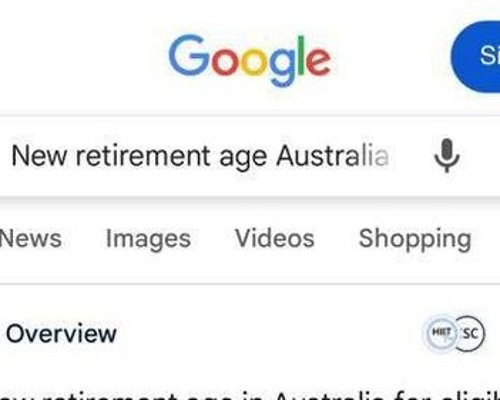Image resolution: width=500 pixels, height=400 pixels.
Task: Switch to the Images results tab
Action: click(148, 239)
